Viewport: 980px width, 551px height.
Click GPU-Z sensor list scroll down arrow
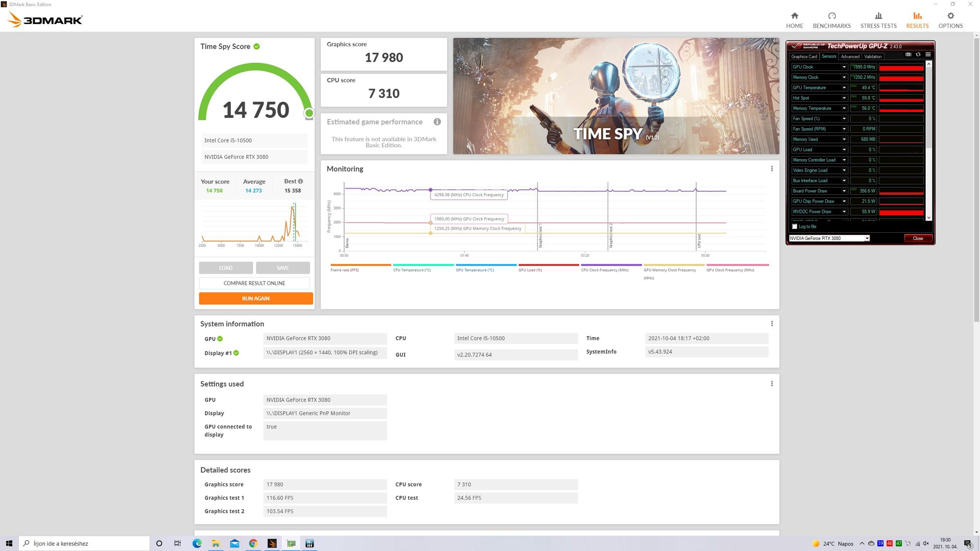(928, 218)
